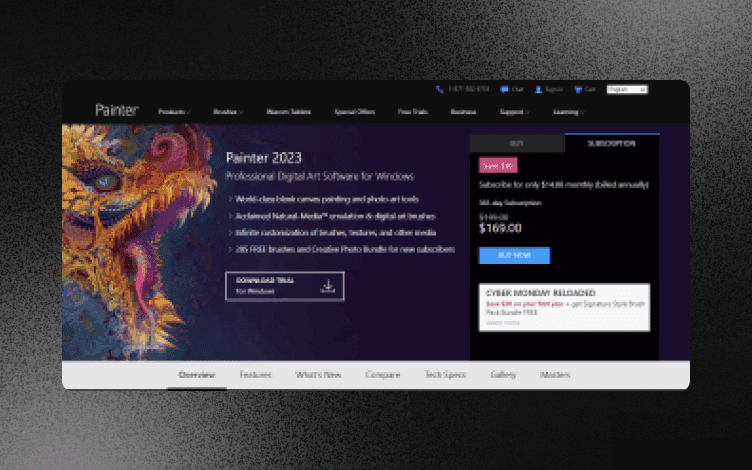Screen dimensions: 752x470
Task: Click the pink Save badge
Action: pyautogui.click(x=498, y=165)
